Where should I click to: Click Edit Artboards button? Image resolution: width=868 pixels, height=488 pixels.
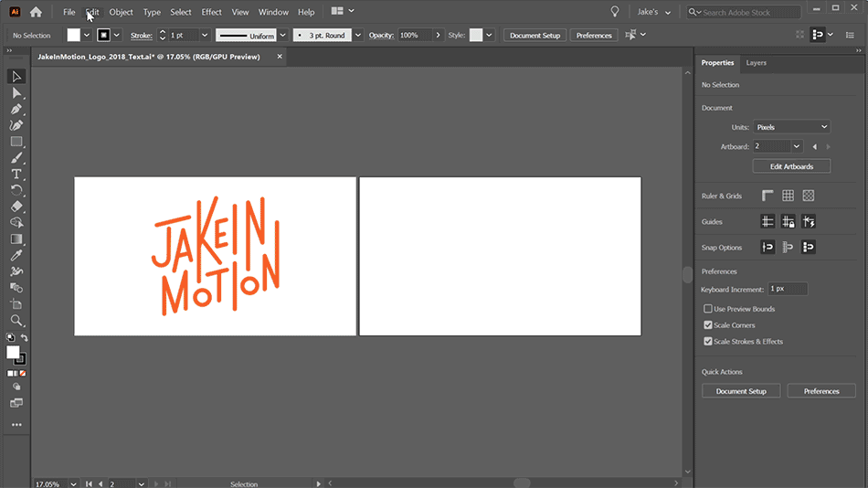(791, 166)
